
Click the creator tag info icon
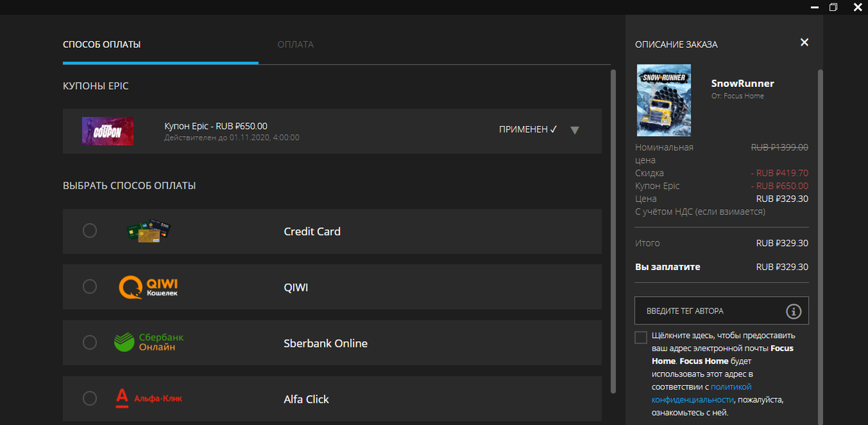pyautogui.click(x=793, y=311)
